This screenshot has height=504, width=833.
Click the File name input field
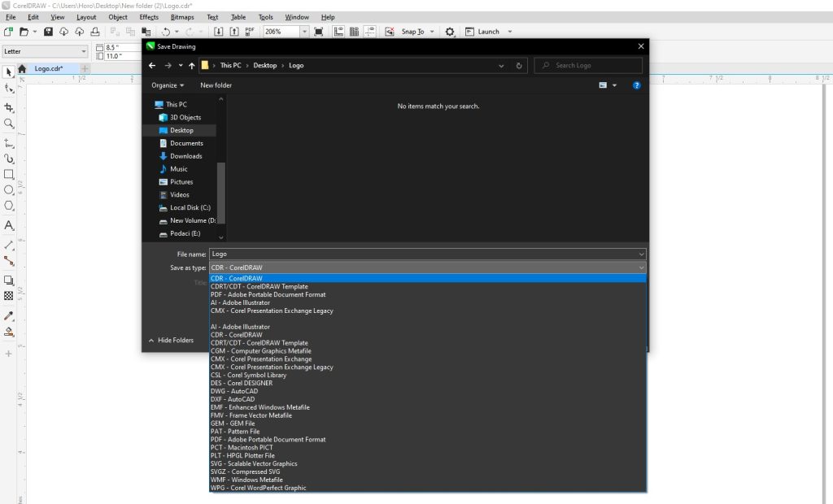click(x=423, y=254)
